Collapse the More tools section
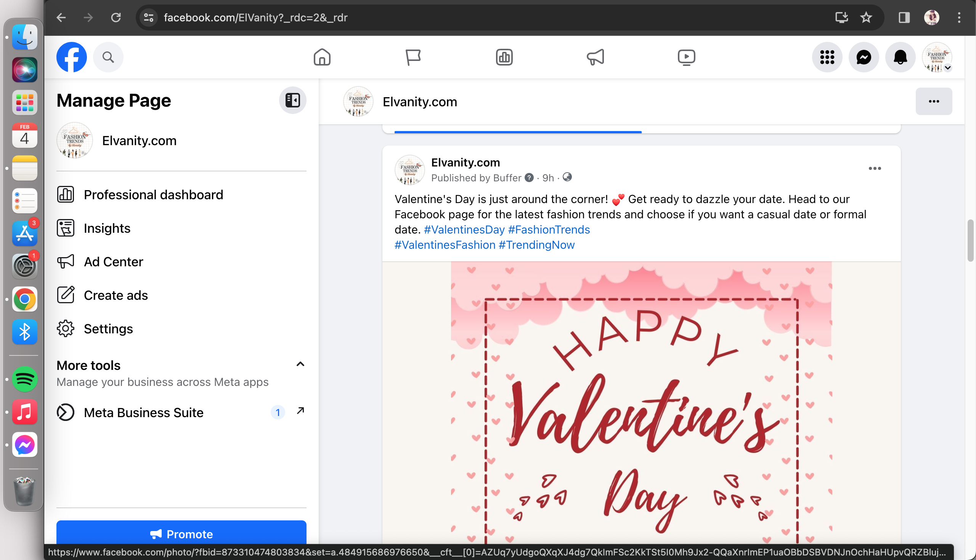 click(x=300, y=364)
